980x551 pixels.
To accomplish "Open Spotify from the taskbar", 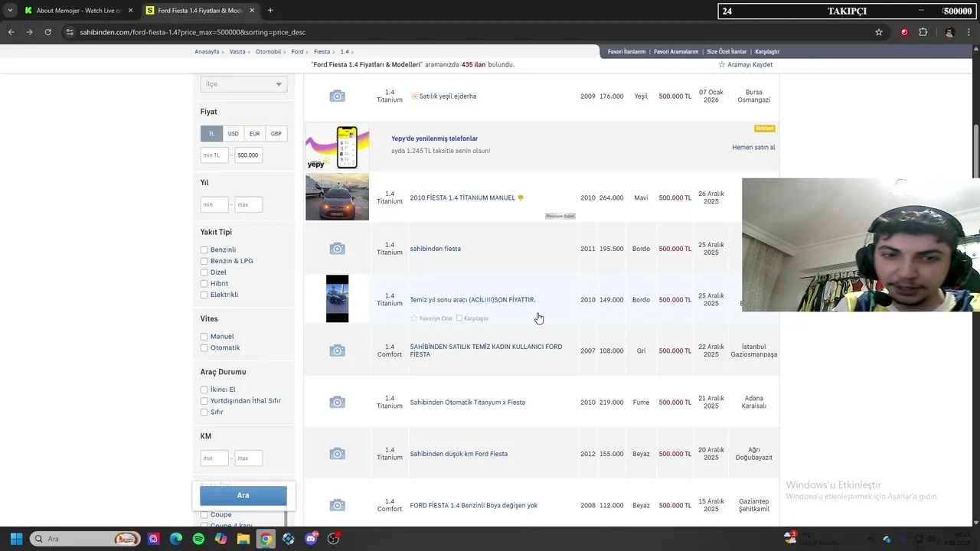I will [x=198, y=539].
